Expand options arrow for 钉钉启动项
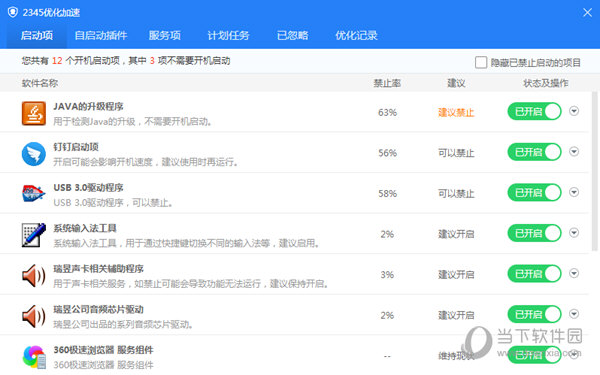This screenshot has height=375, width=600. (x=574, y=152)
